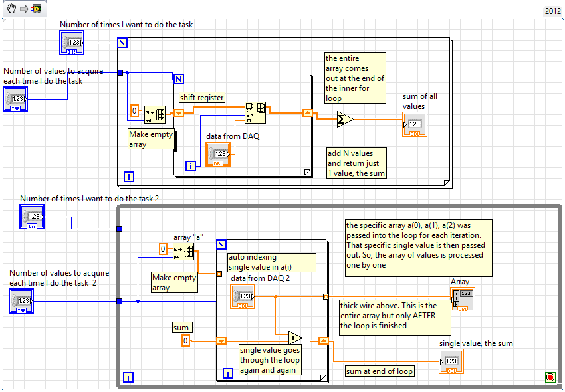This screenshot has height=392, width=565.
Task: Click the lower blue tunnel on While Loop border
Action: click(x=119, y=301)
